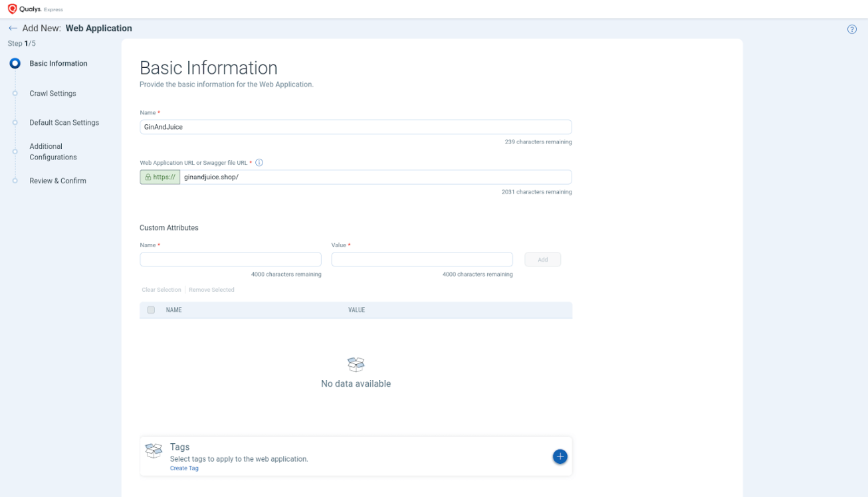Click the Tags box icon
The width and height of the screenshot is (868, 497).
tap(154, 450)
